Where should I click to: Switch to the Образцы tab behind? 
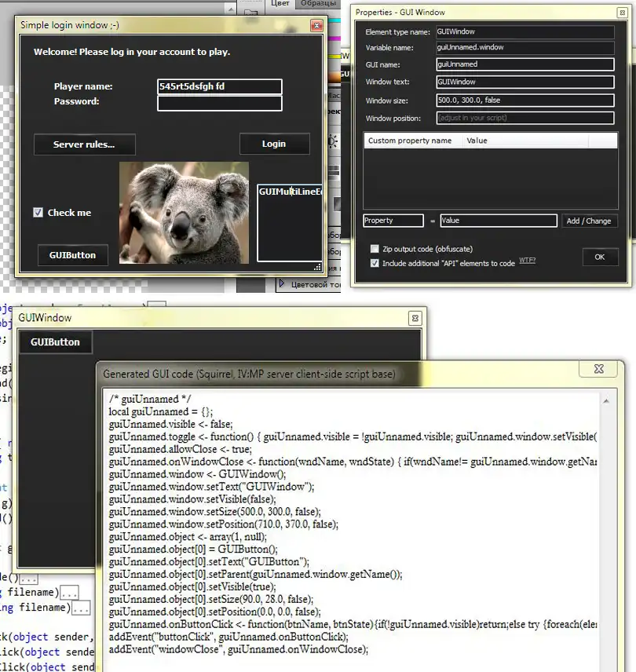pos(318,3)
